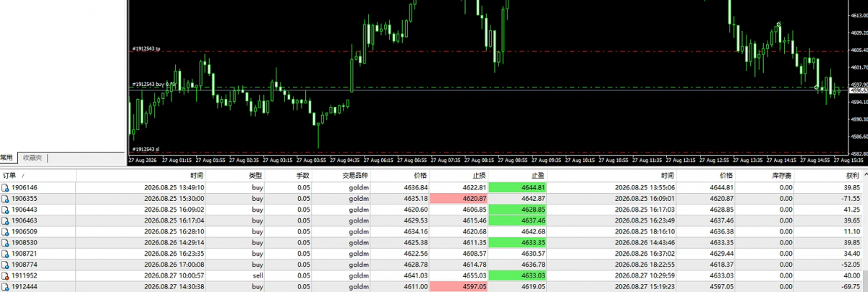Click the 价格 header above 4636.84
868x292 pixels.
click(401, 175)
